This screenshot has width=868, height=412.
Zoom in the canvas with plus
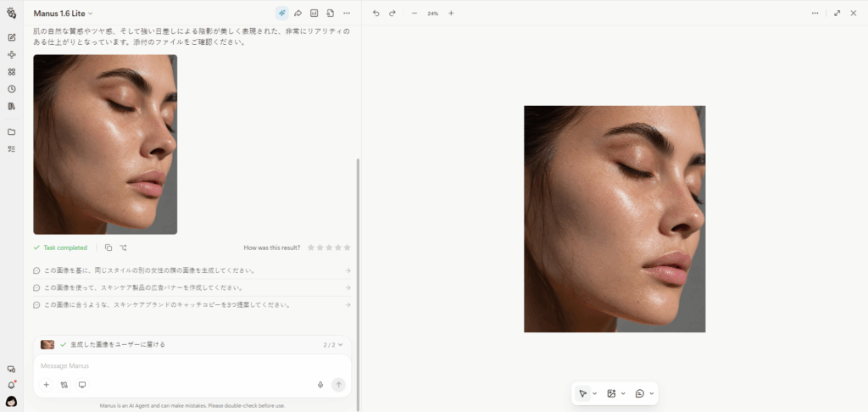click(x=451, y=14)
